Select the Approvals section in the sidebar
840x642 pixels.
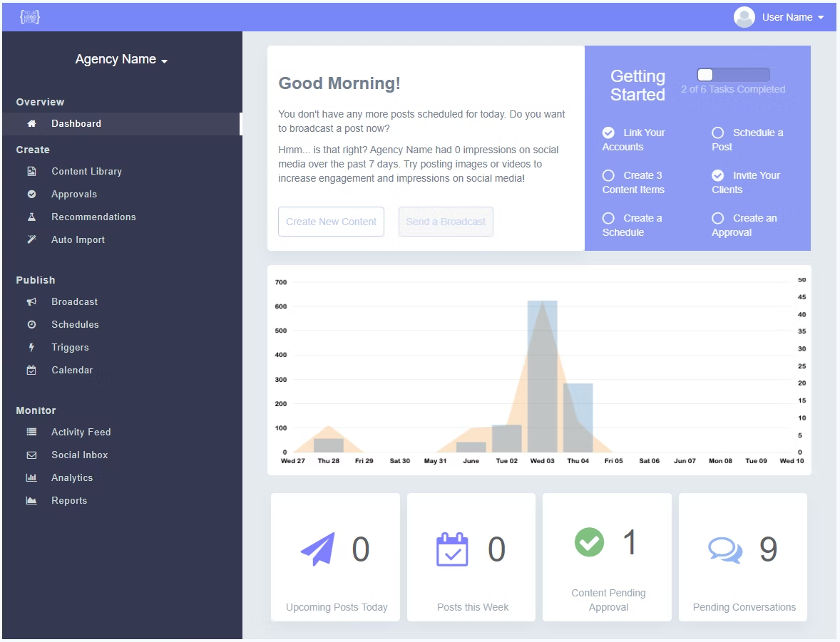73,194
